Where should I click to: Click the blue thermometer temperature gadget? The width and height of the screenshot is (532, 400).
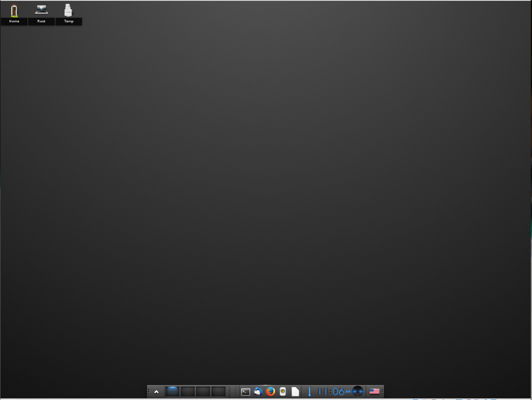310,391
